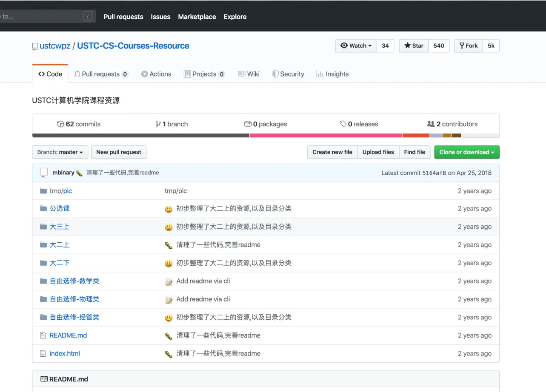Click the package icon beside 0 packages

[248, 124]
